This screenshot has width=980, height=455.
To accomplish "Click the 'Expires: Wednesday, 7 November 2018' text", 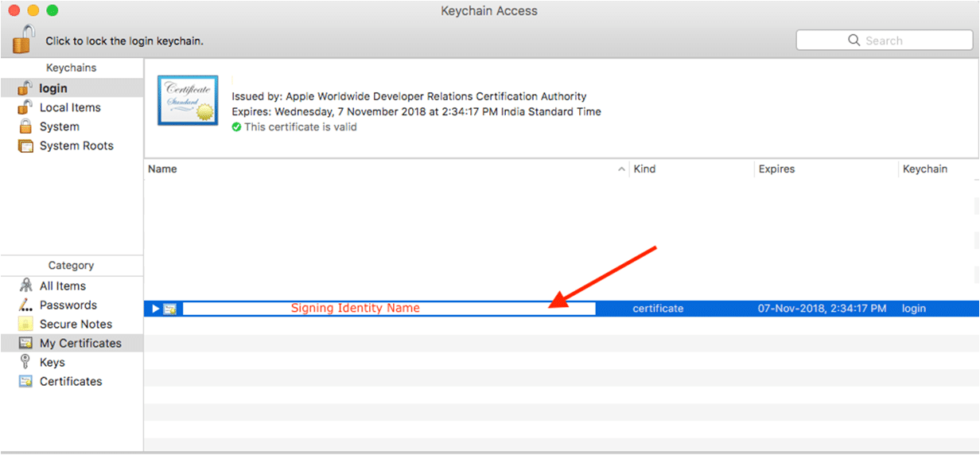I will pos(416,111).
